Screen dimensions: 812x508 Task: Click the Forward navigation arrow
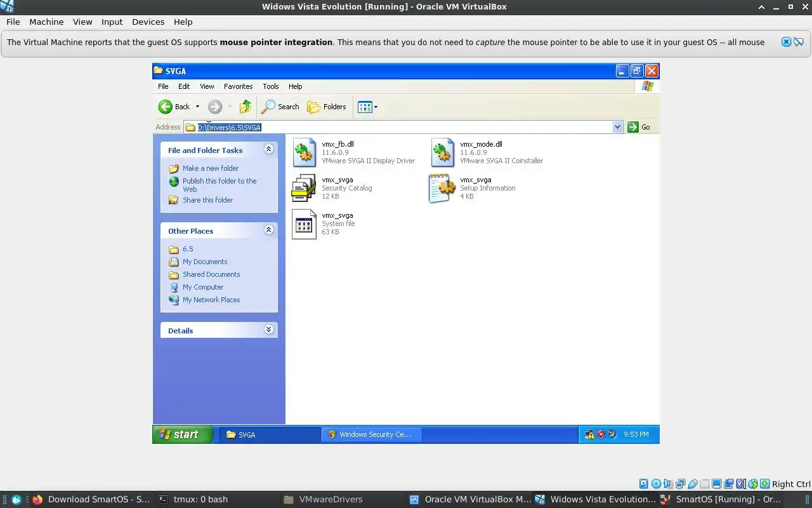(x=215, y=107)
